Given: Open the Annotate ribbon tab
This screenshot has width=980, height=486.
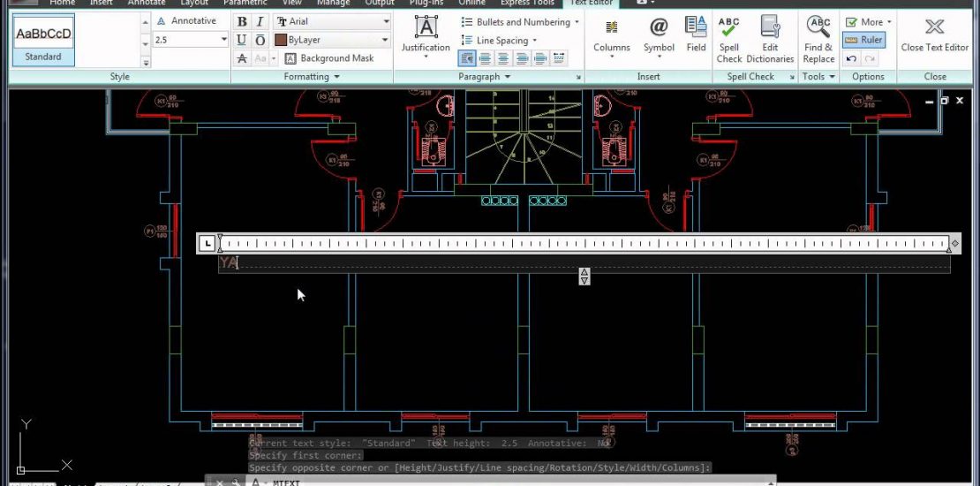Looking at the screenshot, I should pyautogui.click(x=147, y=3).
